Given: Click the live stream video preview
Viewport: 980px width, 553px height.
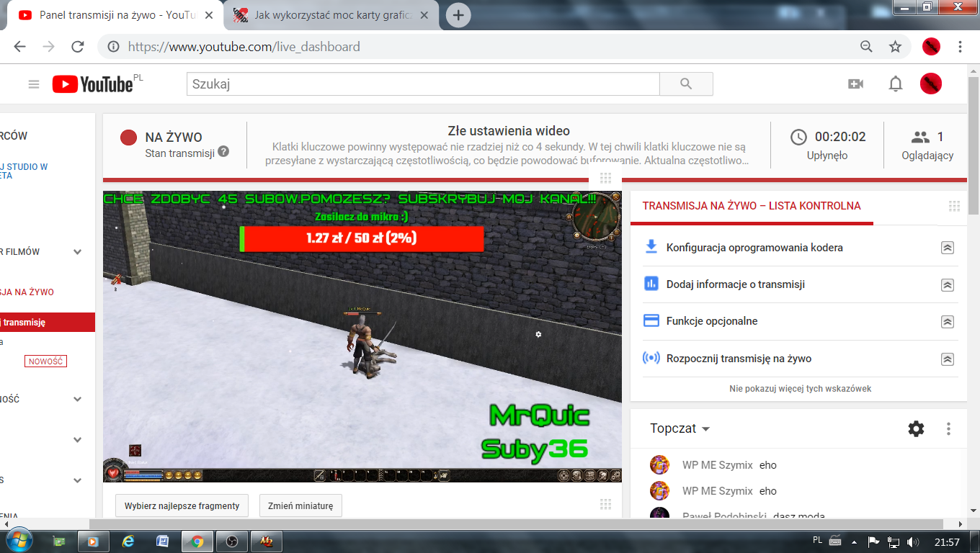Looking at the screenshot, I should pyautogui.click(x=362, y=336).
